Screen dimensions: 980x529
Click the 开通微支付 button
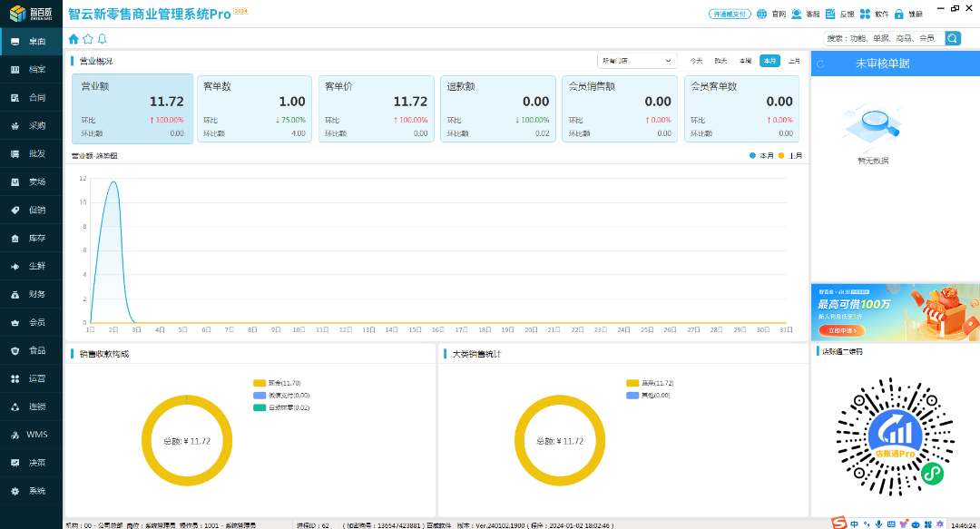tap(730, 14)
